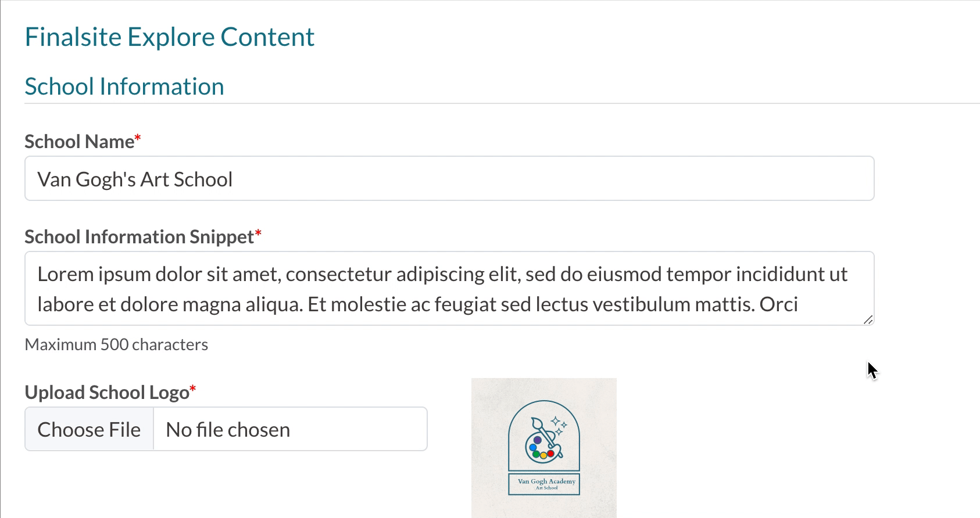The image size is (980, 518).
Task: Click the 'Finalsite Explore Content' heading
Action: 169,37
